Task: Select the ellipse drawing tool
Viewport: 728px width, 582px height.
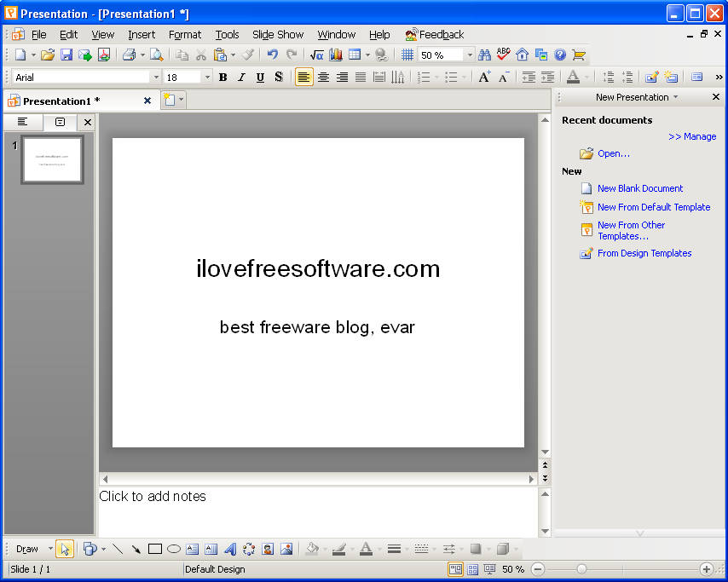Action: [174, 549]
